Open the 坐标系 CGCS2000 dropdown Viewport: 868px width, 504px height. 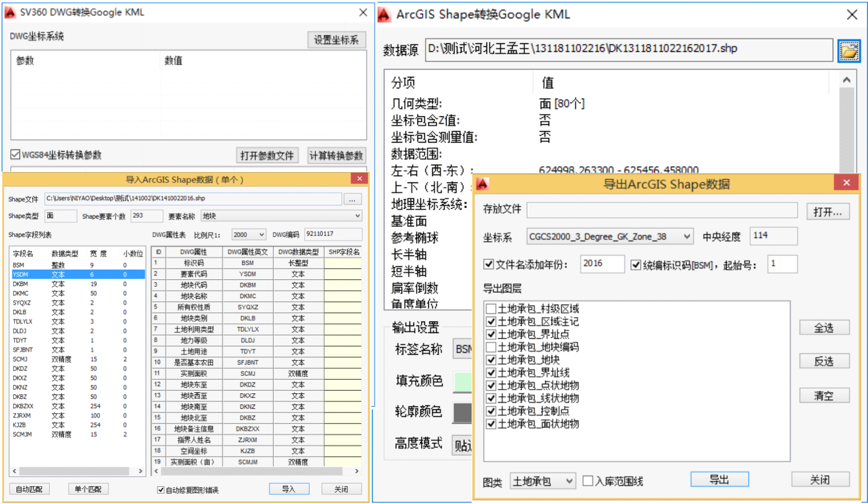pyautogui.click(x=687, y=237)
